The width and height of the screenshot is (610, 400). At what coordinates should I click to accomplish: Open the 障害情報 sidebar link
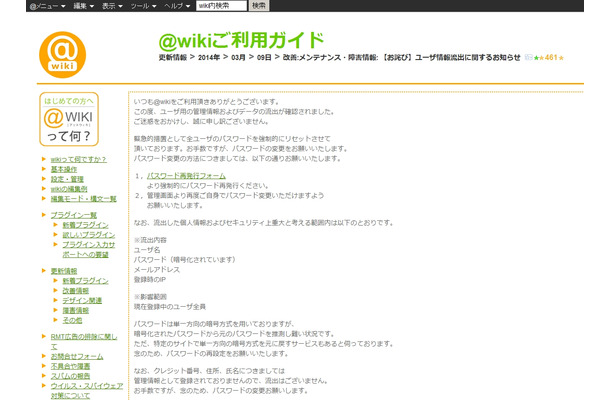[76, 311]
